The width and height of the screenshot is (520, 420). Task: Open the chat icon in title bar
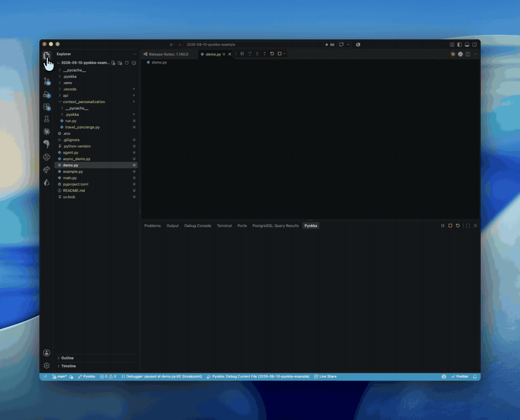coord(341,44)
